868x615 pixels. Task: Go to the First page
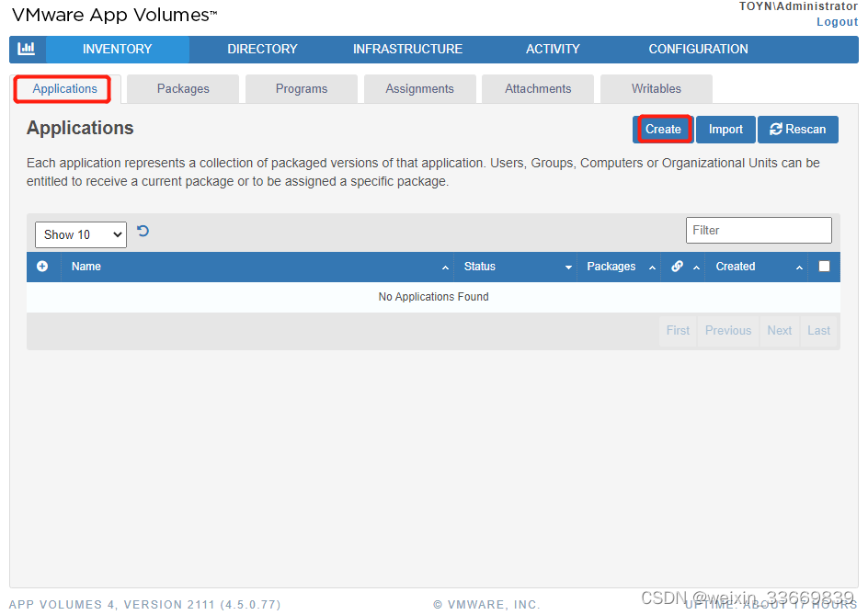[679, 330]
